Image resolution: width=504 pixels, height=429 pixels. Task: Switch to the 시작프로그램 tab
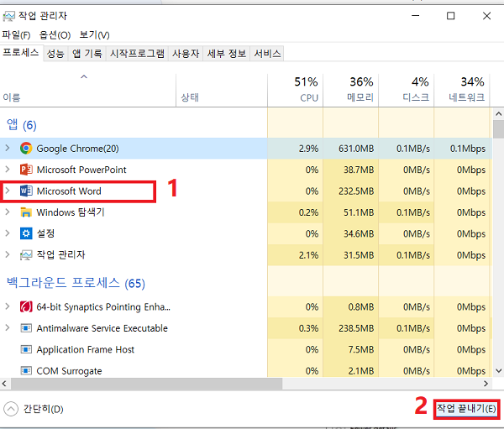[137, 54]
